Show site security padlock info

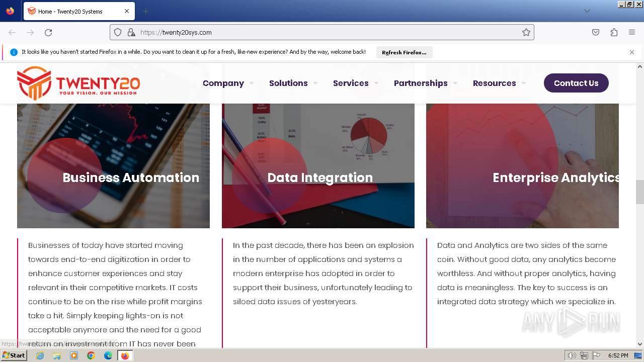(x=131, y=32)
